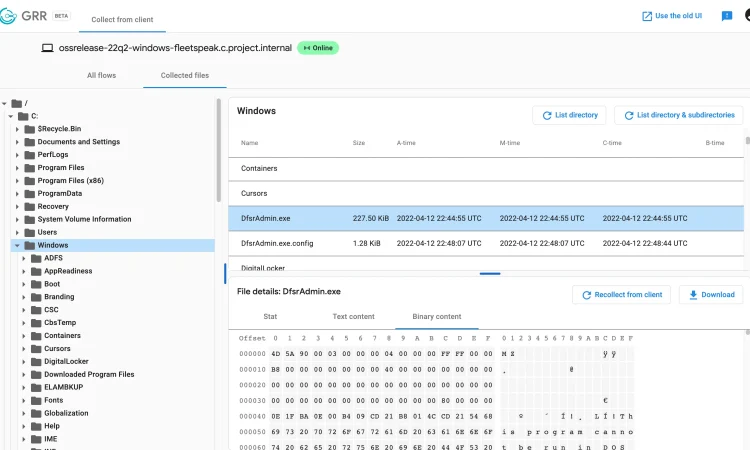
Task: Switch to the Text content tab
Action: [x=353, y=317]
